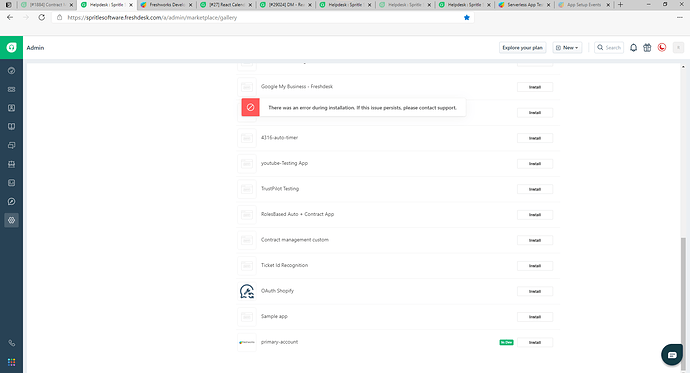Bookmark page with the star icon
This screenshot has width=690, height=373.
(467, 18)
